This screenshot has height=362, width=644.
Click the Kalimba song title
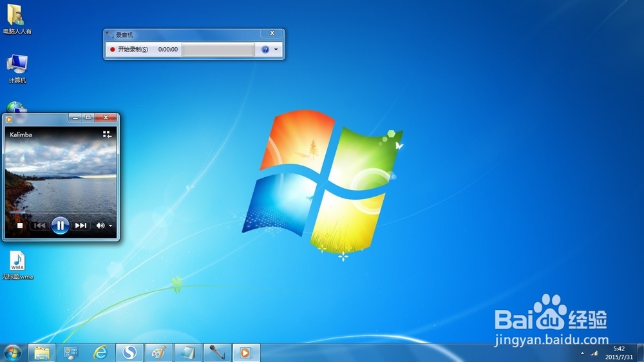point(21,135)
